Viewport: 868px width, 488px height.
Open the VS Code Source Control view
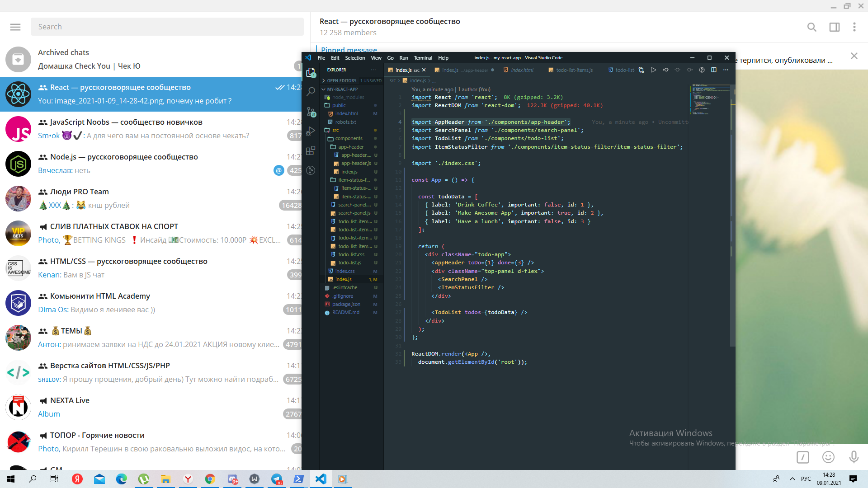[x=311, y=112]
